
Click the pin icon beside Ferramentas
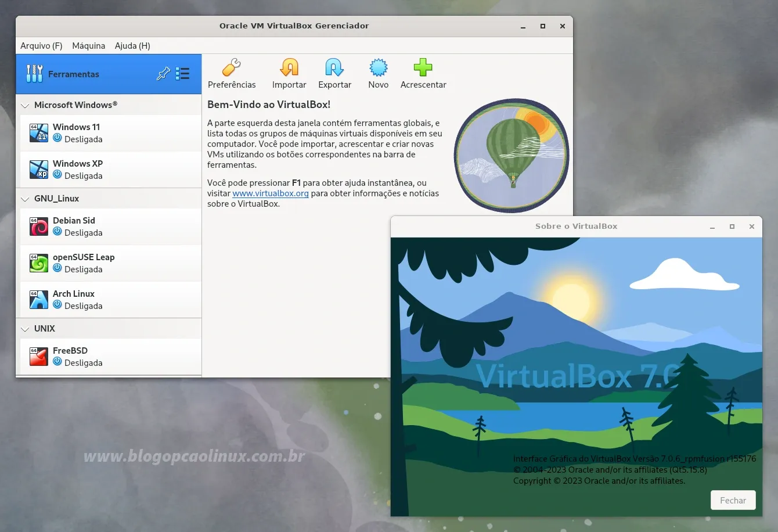tap(163, 74)
